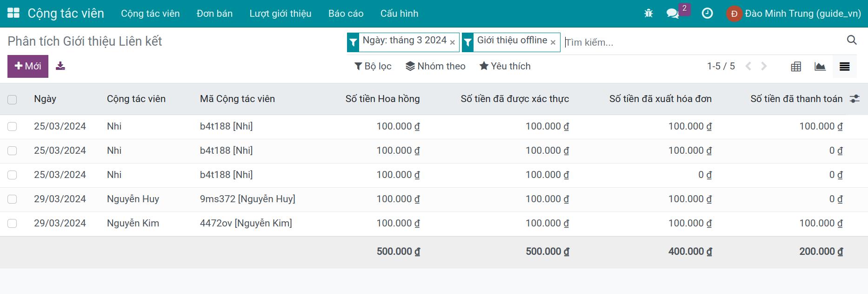Open the conversations chat icon
Image resolution: width=868 pixels, height=294 pixels.
click(673, 14)
